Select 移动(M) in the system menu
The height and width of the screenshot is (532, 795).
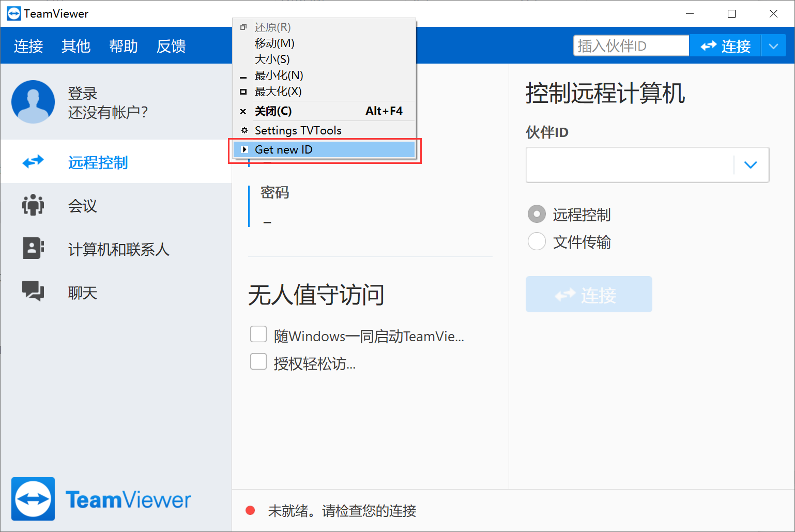324,43
